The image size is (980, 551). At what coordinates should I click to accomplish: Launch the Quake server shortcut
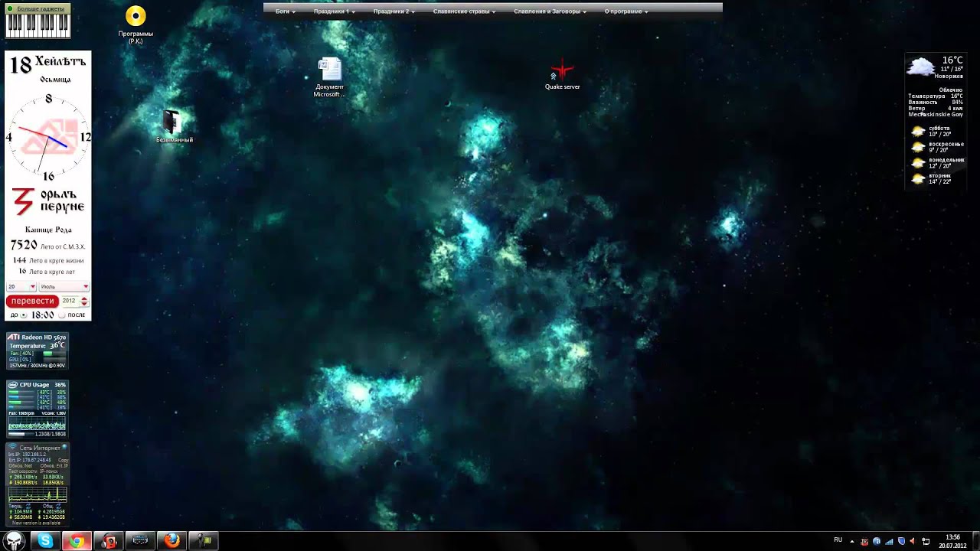pyautogui.click(x=562, y=75)
